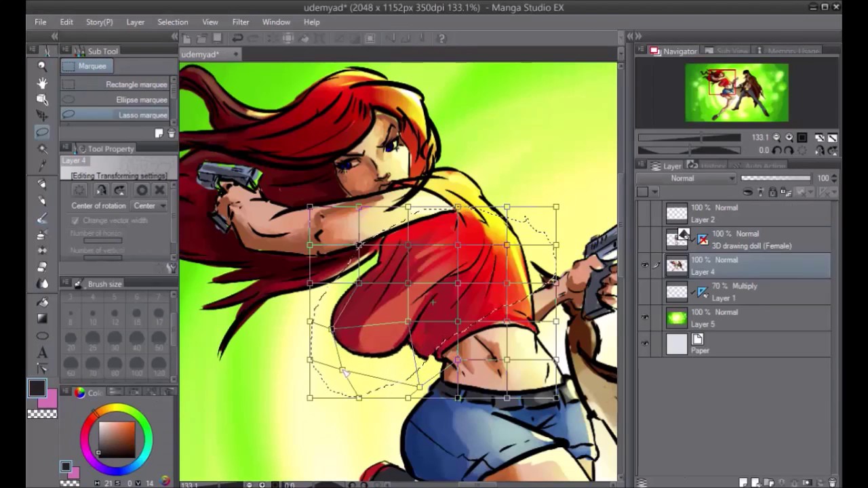Click navigator rotate left icon

click(777, 150)
